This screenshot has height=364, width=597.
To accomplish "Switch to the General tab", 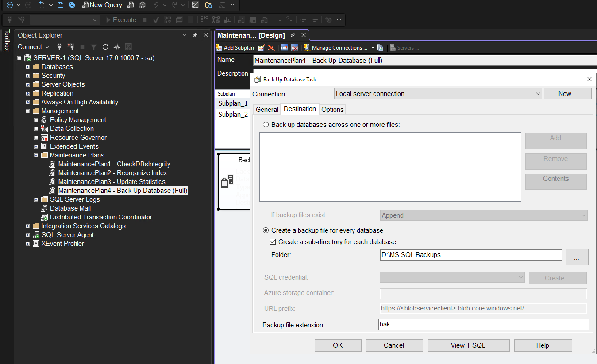I will click(x=267, y=110).
